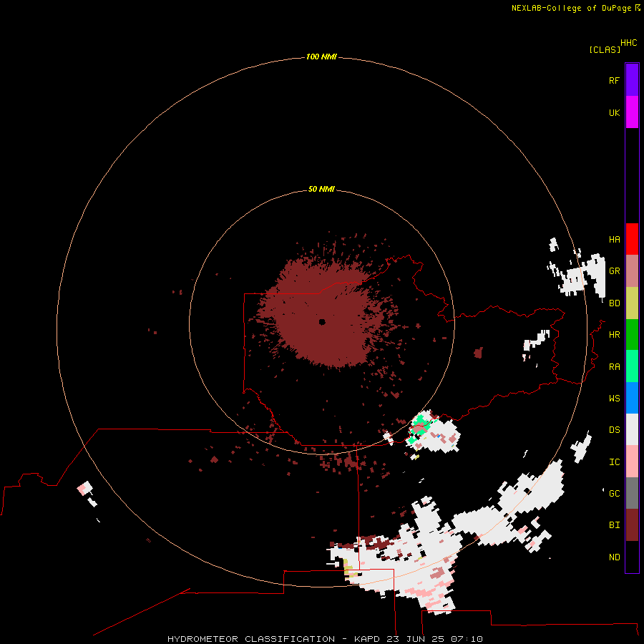Click the '100 NMI' range ring label
Viewport: 644px width, 644px height.
tap(321, 57)
